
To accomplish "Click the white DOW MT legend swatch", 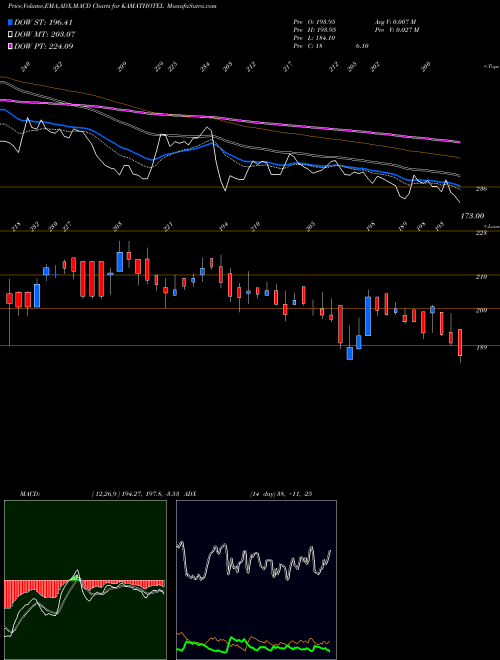I will pos(10,34).
